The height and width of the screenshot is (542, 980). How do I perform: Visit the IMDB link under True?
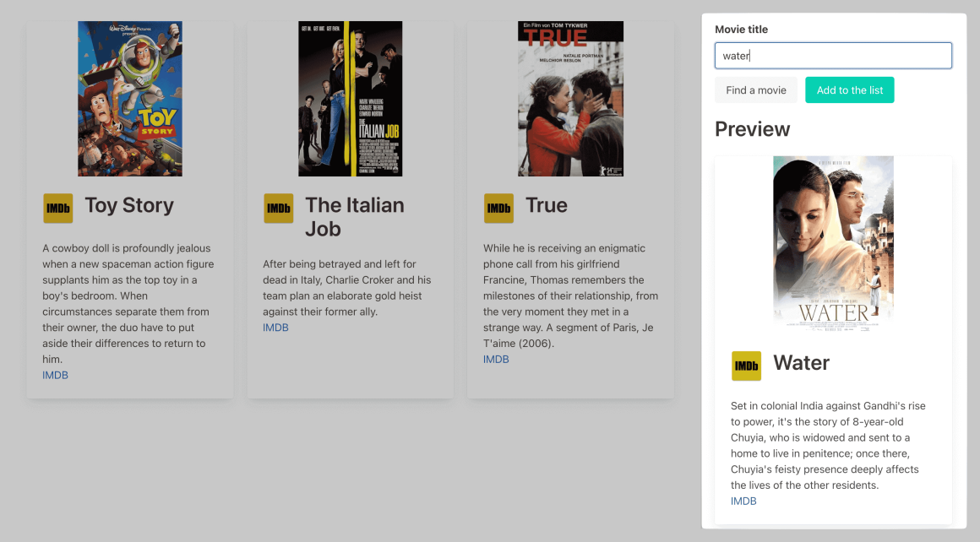tap(496, 360)
